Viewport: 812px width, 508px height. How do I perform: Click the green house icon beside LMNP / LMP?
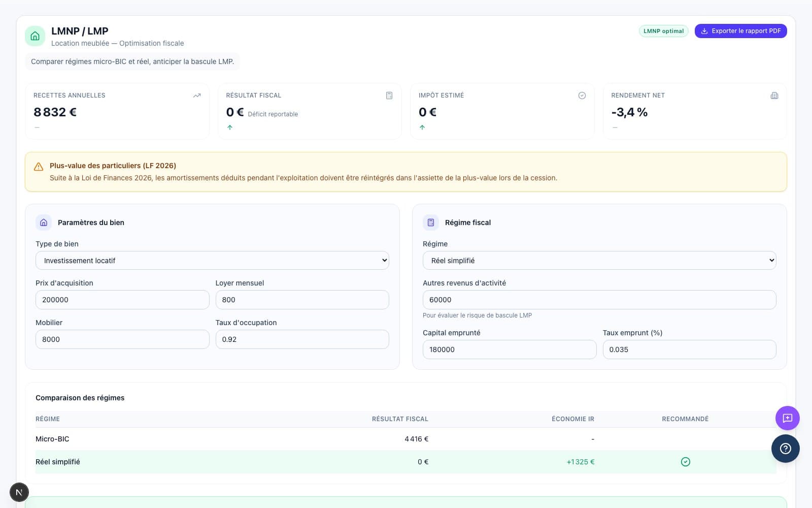35,36
